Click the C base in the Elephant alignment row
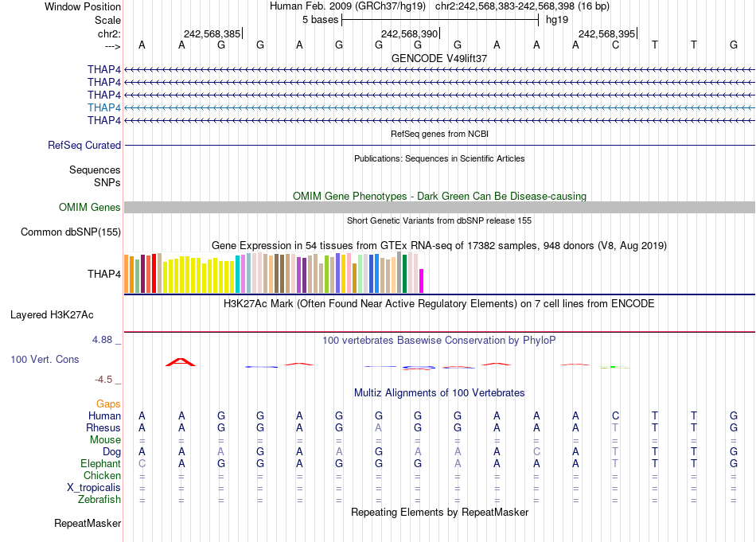This screenshot has width=756, height=542. click(x=142, y=463)
